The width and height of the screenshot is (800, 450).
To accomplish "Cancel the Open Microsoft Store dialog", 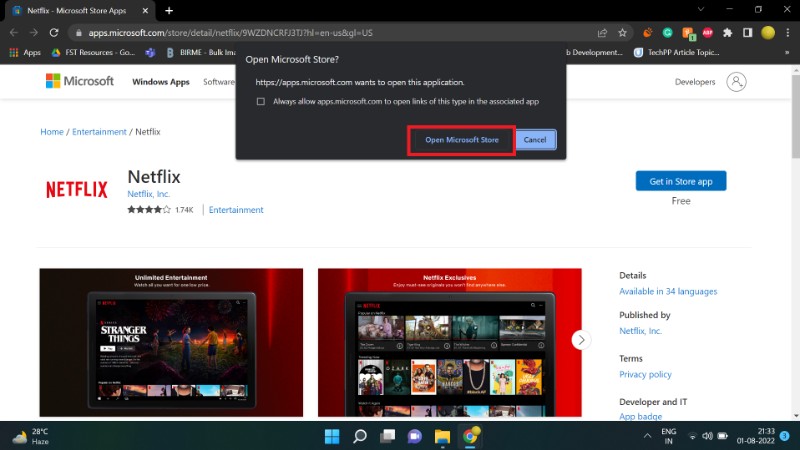I will pos(535,140).
